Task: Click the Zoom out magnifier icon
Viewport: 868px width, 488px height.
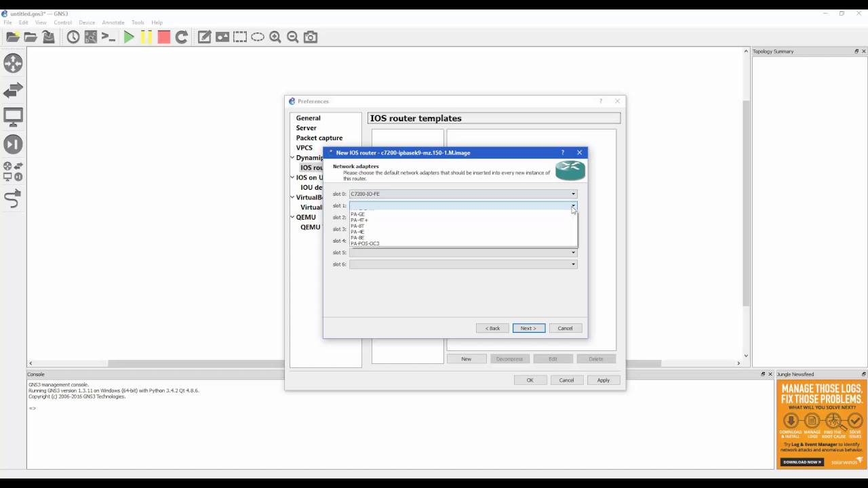Action: (293, 37)
